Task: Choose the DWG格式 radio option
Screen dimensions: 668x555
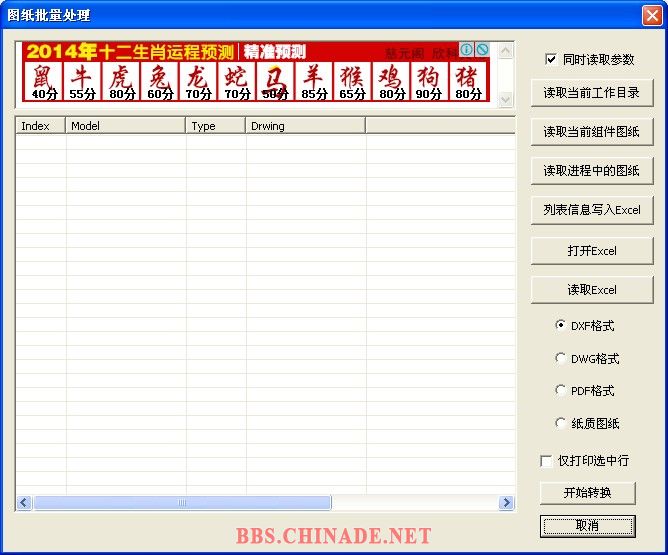Action: tap(561, 358)
